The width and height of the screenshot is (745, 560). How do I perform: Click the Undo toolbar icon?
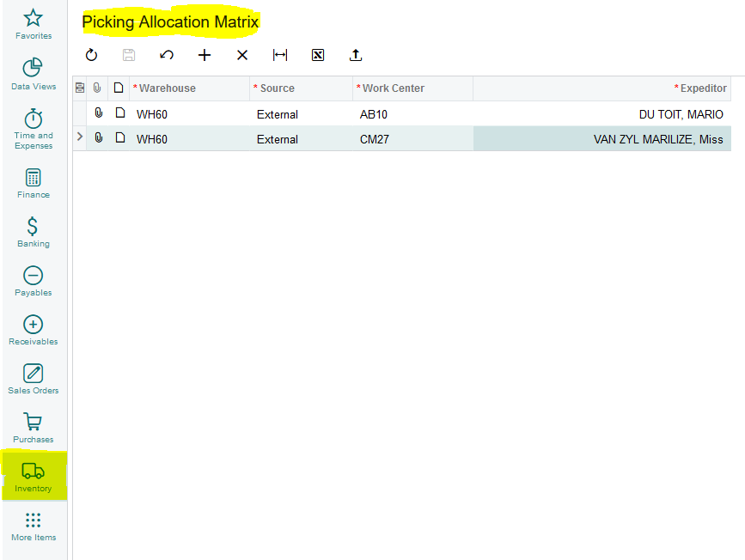(x=167, y=55)
